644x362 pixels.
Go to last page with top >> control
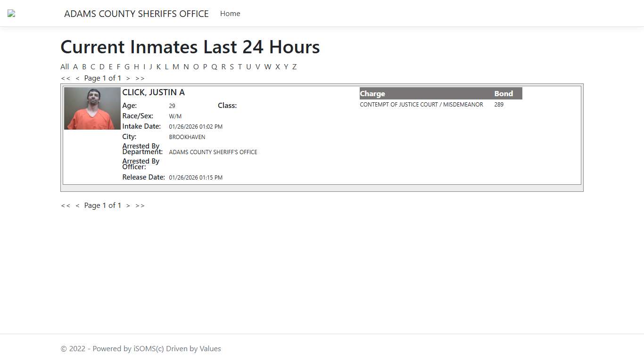140,78
